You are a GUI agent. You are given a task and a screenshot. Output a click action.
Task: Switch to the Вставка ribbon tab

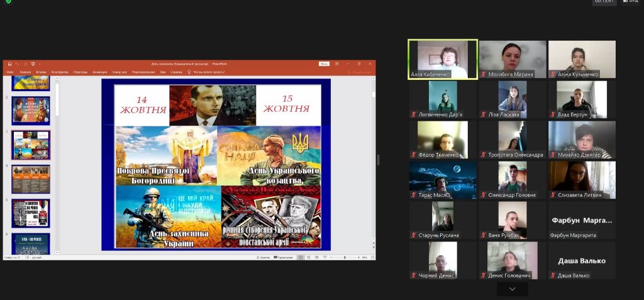tap(41, 72)
